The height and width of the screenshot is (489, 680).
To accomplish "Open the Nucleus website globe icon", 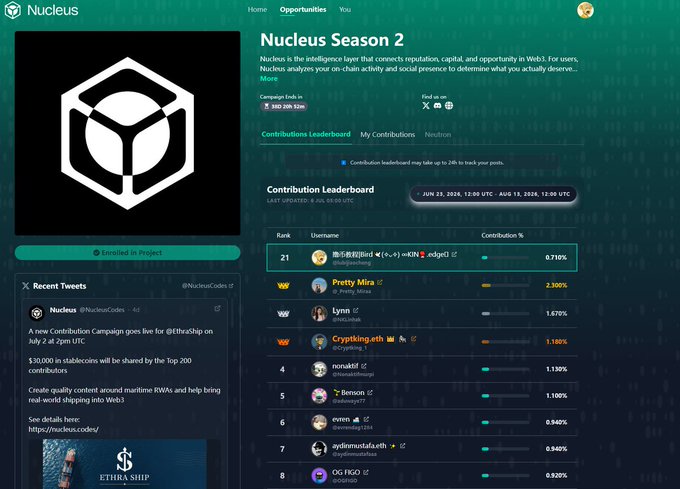I will [x=449, y=105].
